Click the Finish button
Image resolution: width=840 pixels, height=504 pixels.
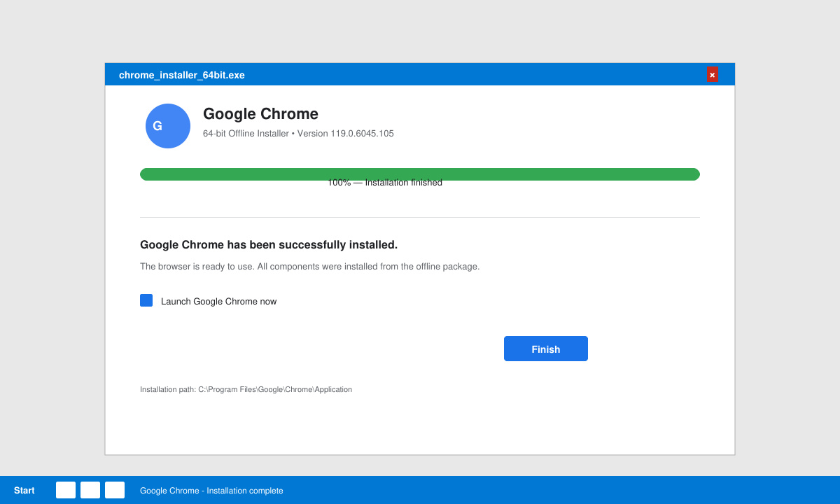(546, 349)
